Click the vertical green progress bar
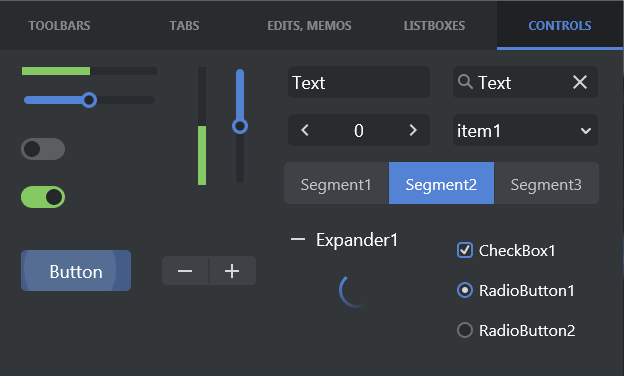This screenshot has height=376, width=624. click(x=202, y=126)
